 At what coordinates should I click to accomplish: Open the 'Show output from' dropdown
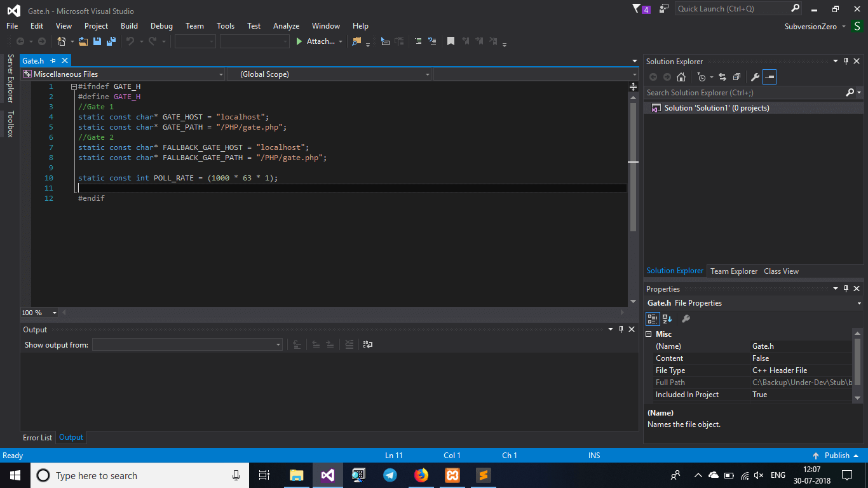pyautogui.click(x=187, y=344)
